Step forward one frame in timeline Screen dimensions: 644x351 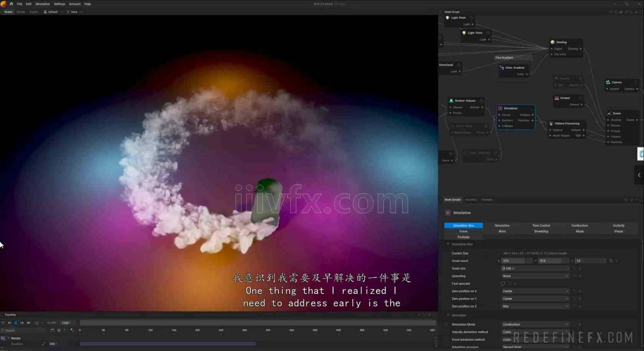pyautogui.click(x=22, y=323)
